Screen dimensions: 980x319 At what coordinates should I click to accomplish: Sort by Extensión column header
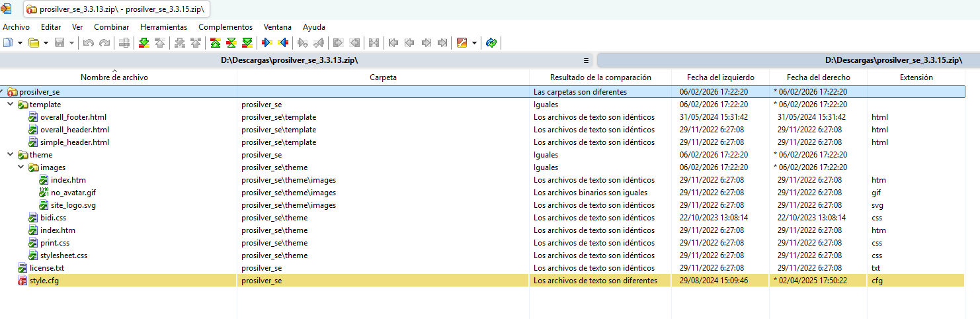click(916, 77)
